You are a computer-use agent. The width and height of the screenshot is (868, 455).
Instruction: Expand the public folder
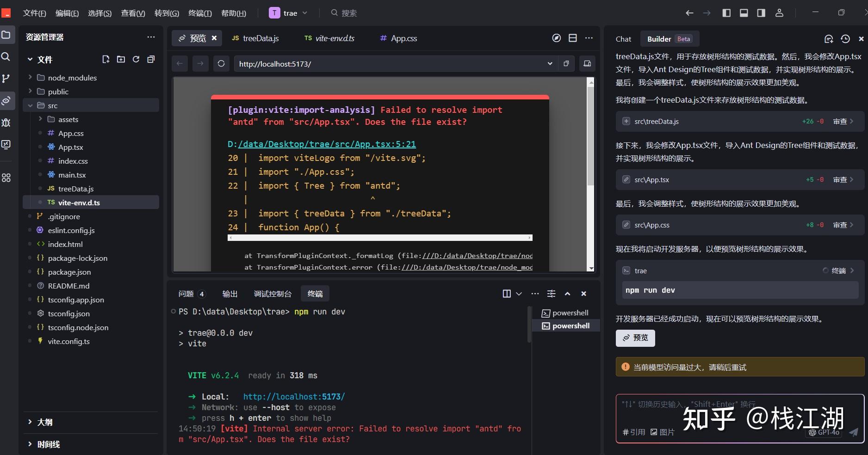point(30,91)
